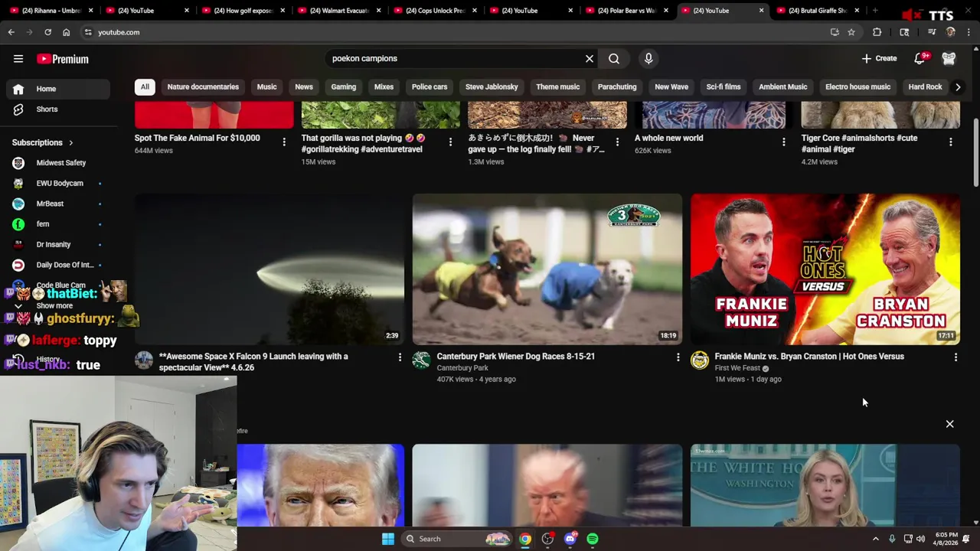Expand the Subscriptions section arrow
Screen dimensions: 980x551
[x=71, y=142]
